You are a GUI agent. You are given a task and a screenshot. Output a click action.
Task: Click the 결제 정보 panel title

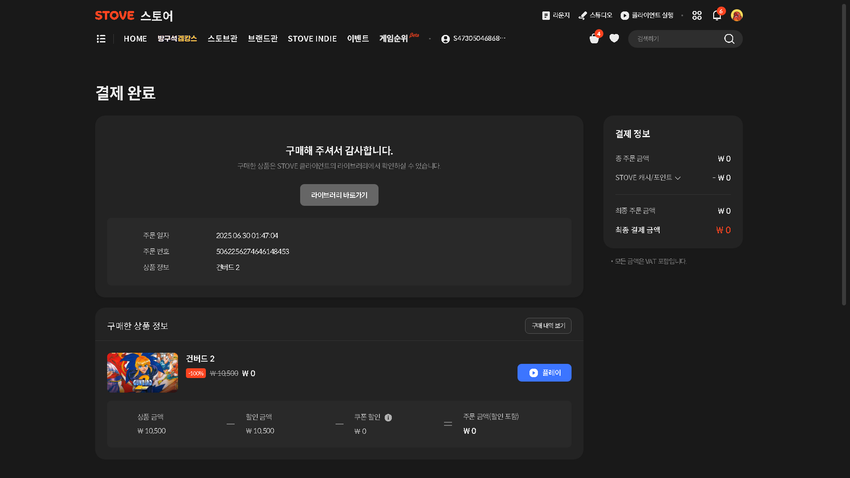tap(632, 134)
